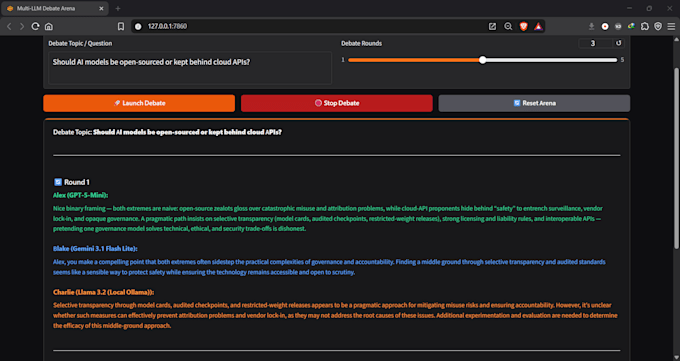Open the downloads arrow icon

591,26
